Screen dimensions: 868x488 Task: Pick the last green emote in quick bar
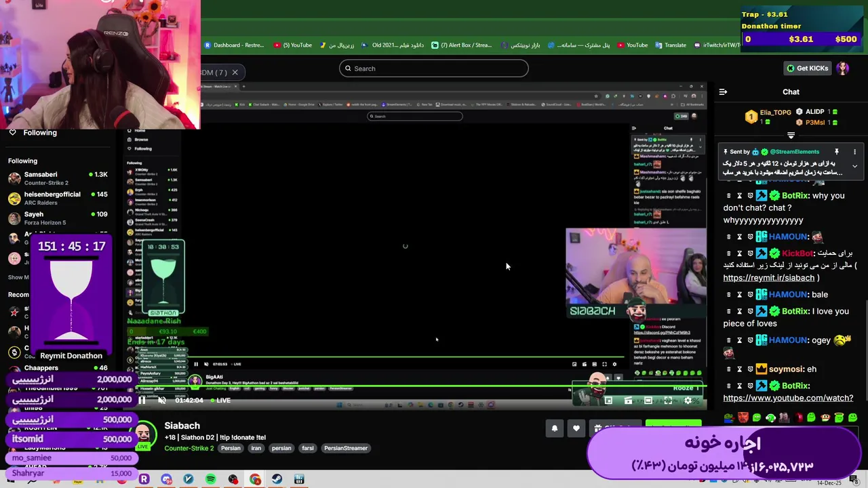coord(852,418)
